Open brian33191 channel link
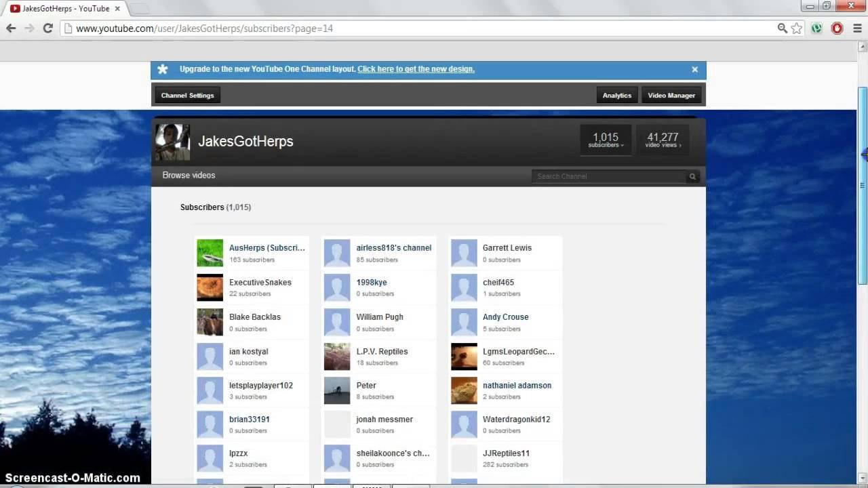The image size is (868, 488). pos(250,420)
